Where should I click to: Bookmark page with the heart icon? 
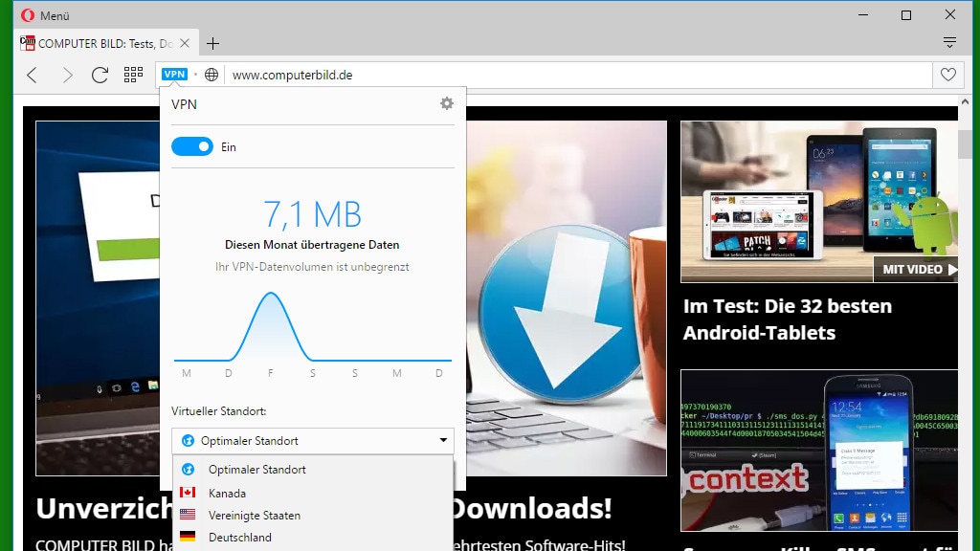(x=948, y=75)
